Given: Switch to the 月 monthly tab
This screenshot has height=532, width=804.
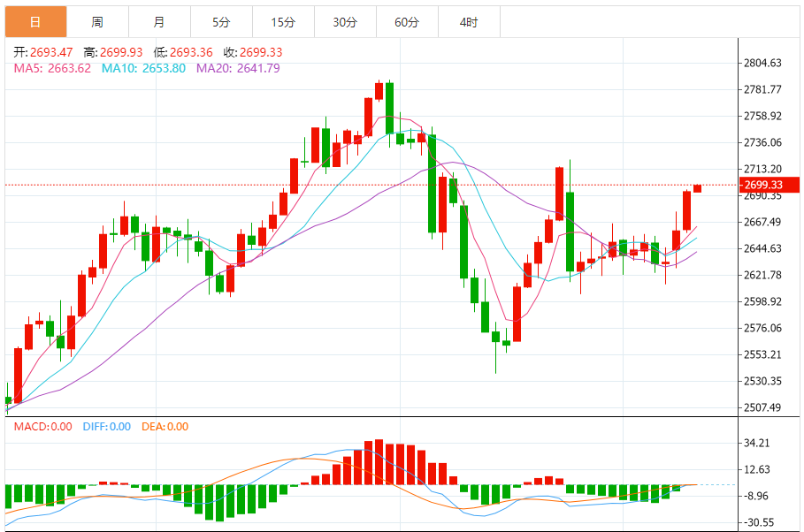Looking at the screenshot, I should pos(159,22).
